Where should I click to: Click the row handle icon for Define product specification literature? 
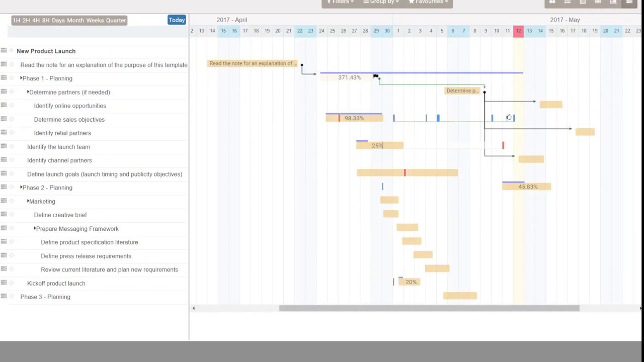[x=4, y=242]
